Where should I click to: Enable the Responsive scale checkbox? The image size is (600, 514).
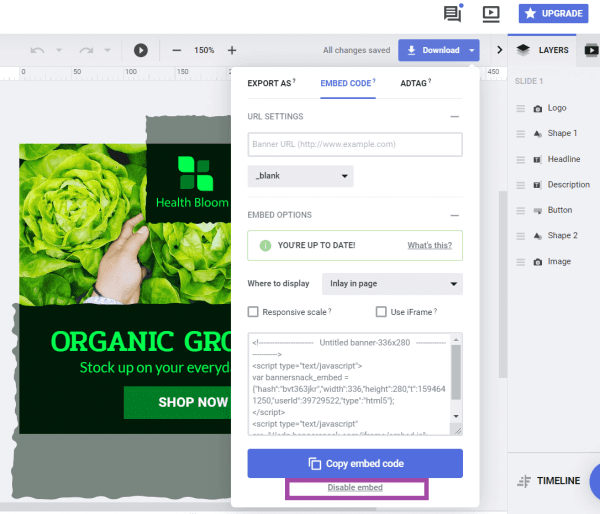point(254,312)
